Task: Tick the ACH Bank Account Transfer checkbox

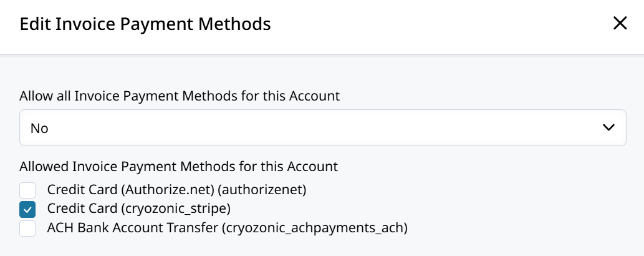Action: [x=27, y=229]
